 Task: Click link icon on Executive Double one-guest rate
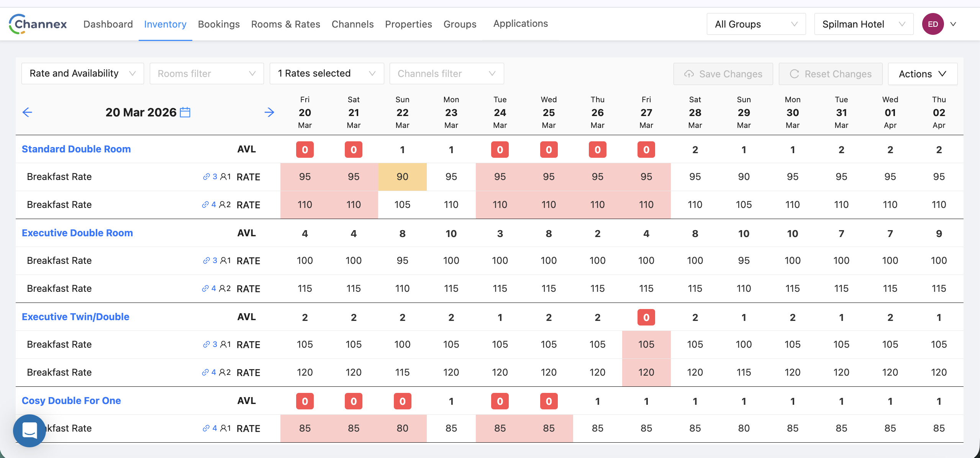click(x=206, y=260)
